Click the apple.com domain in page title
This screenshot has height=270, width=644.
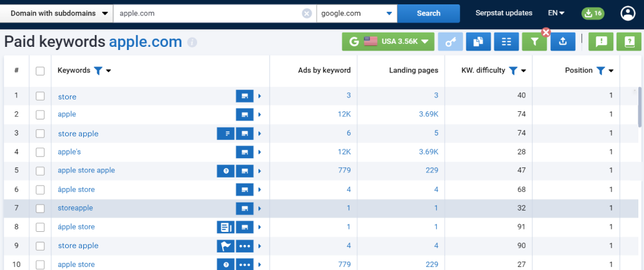[x=145, y=41]
